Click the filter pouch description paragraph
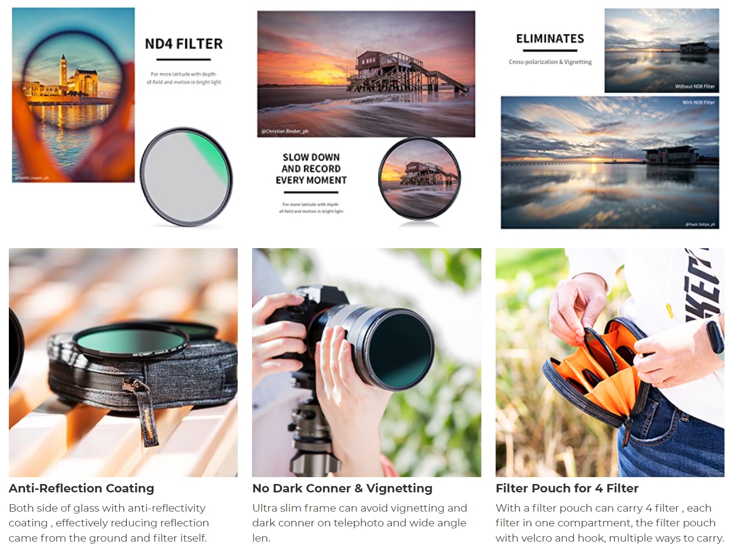Screen dimensions: 756x550 click(x=610, y=523)
